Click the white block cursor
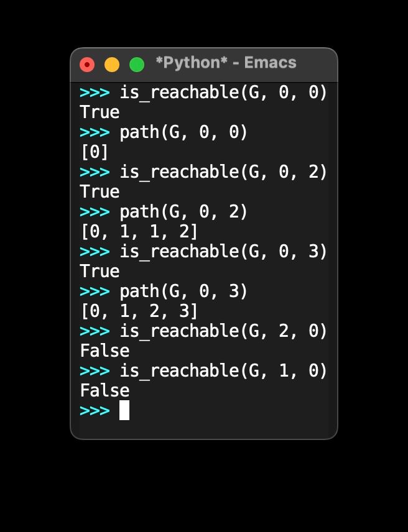The image size is (408, 532). coord(123,410)
